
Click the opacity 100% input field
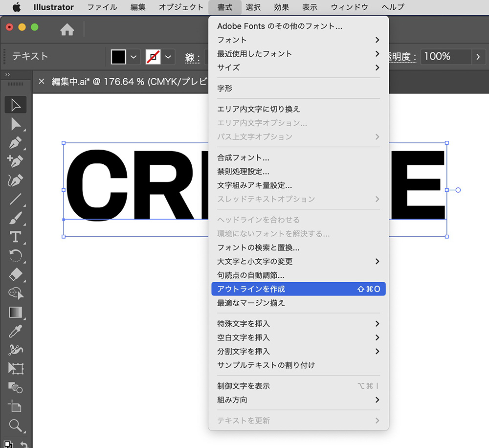pyautogui.click(x=446, y=56)
